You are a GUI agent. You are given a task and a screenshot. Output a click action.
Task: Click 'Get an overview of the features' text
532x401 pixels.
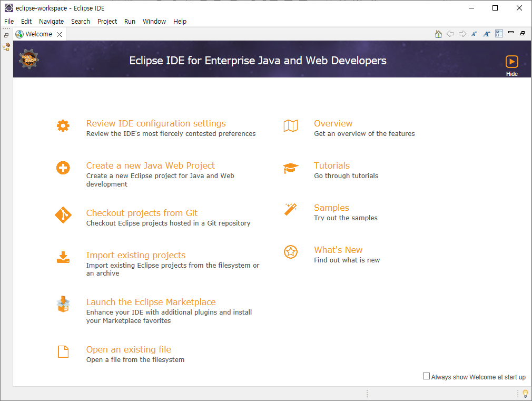[x=364, y=133]
